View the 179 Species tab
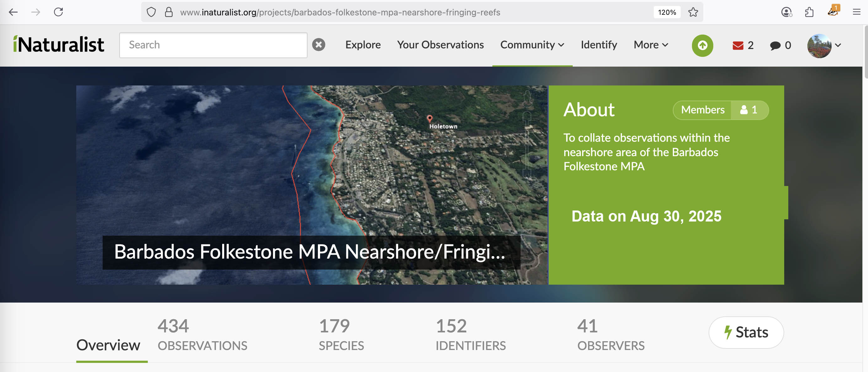 point(341,335)
